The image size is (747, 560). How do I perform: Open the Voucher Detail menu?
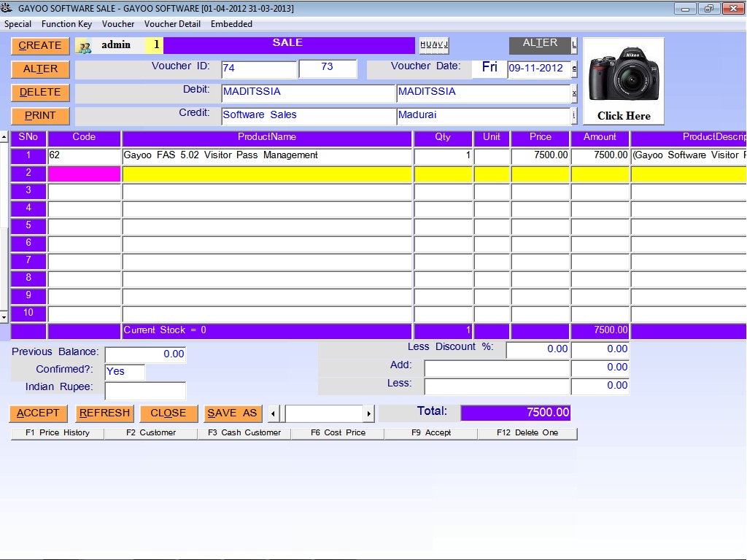pyautogui.click(x=172, y=24)
